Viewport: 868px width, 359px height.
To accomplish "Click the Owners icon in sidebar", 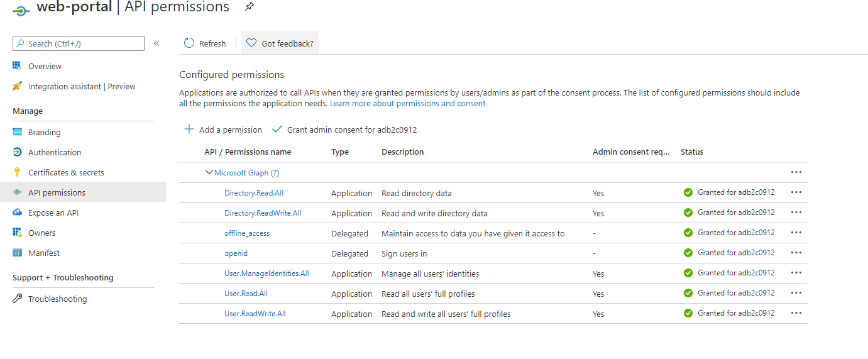I will pos(17,233).
